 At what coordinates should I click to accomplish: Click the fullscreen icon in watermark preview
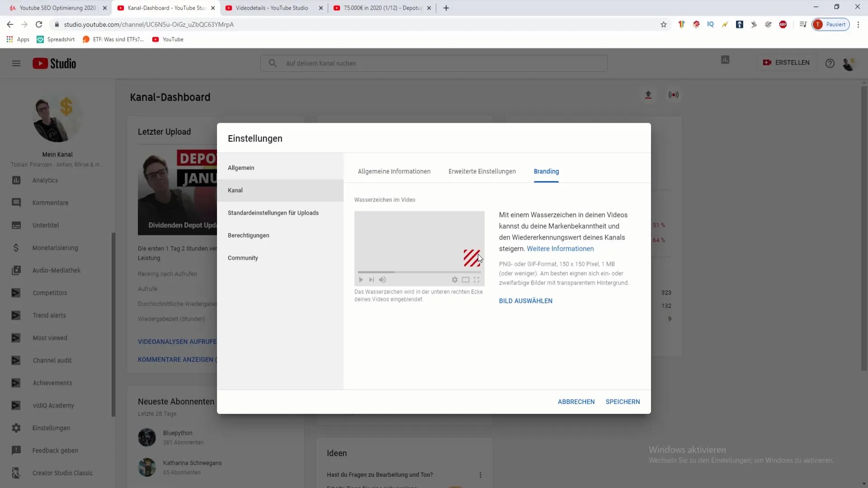(x=476, y=280)
